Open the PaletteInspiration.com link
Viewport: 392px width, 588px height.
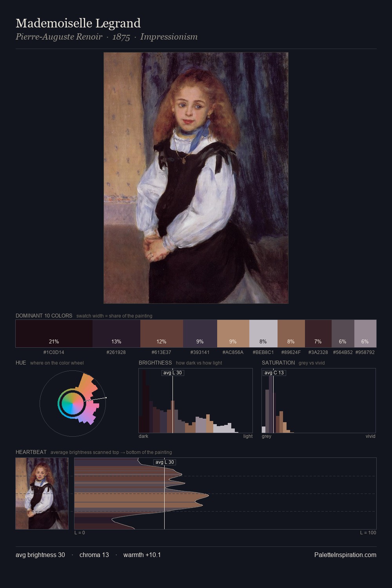pyautogui.click(x=345, y=555)
